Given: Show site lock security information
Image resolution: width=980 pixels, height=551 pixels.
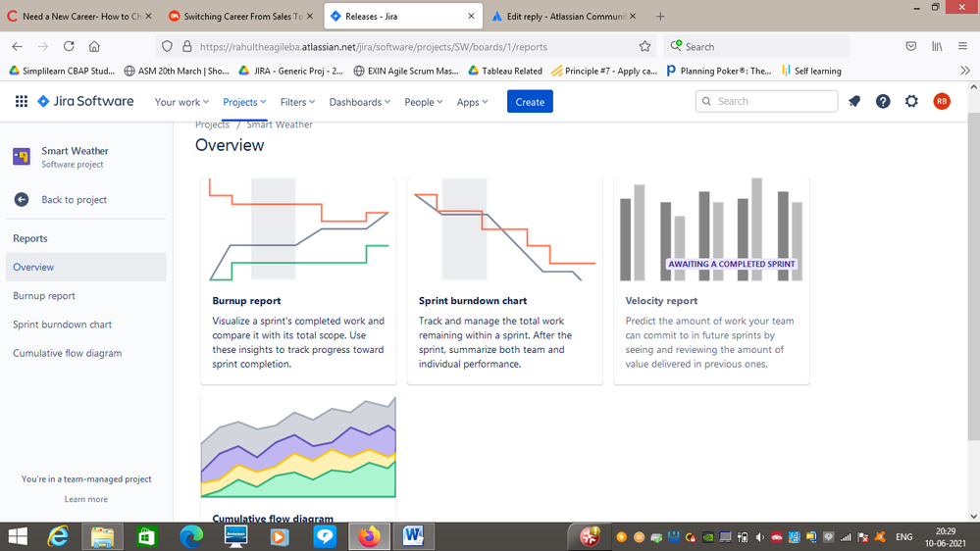Looking at the screenshot, I should pos(186,46).
